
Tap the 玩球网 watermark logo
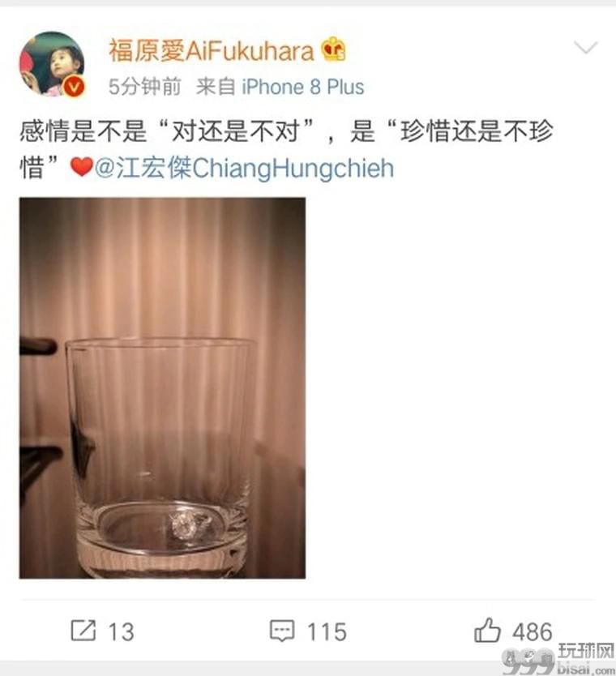point(559,658)
